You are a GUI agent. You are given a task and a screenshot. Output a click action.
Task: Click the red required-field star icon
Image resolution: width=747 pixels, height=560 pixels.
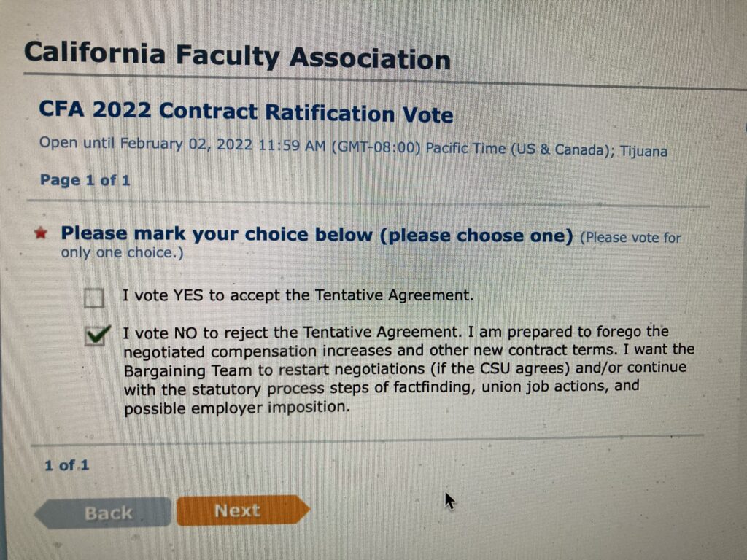pos(42,233)
